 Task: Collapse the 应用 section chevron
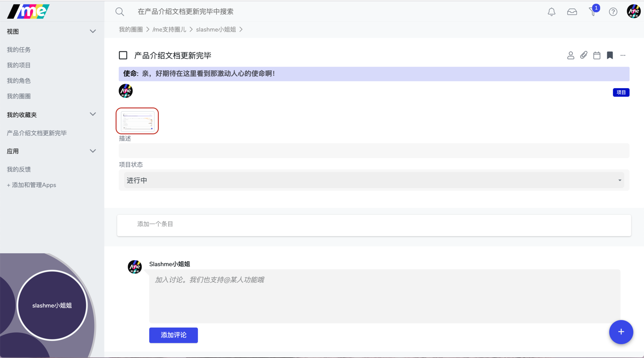93,151
